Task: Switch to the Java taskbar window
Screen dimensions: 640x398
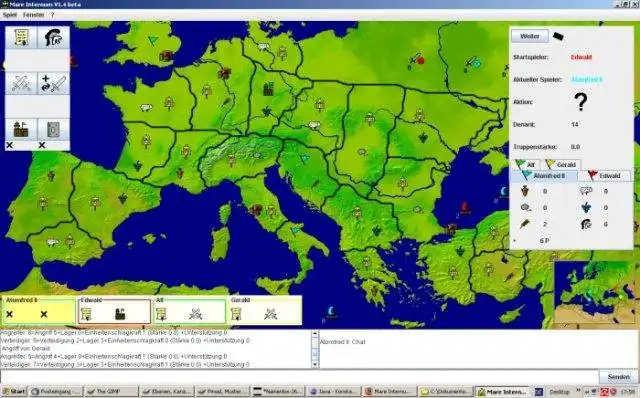Action: click(x=334, y=391)
